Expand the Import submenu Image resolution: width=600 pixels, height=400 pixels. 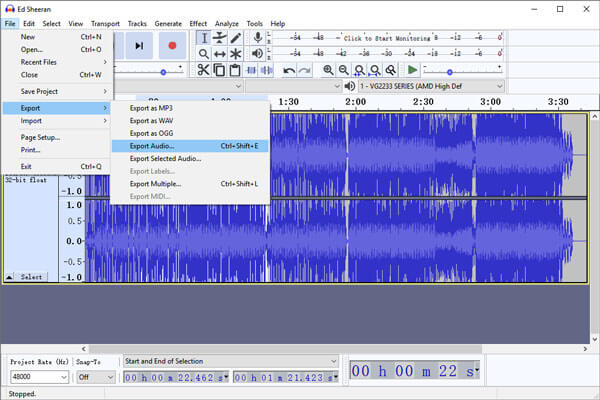click(x=57, y=121)
